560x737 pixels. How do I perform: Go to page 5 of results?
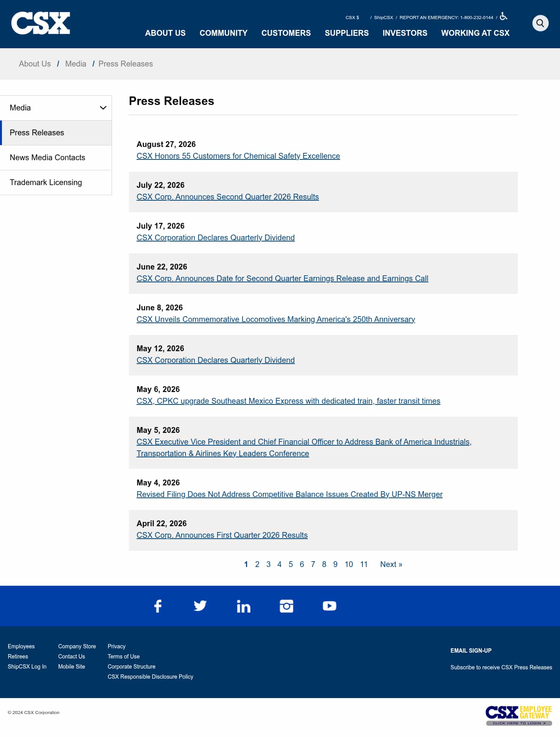tap(290, 564)
